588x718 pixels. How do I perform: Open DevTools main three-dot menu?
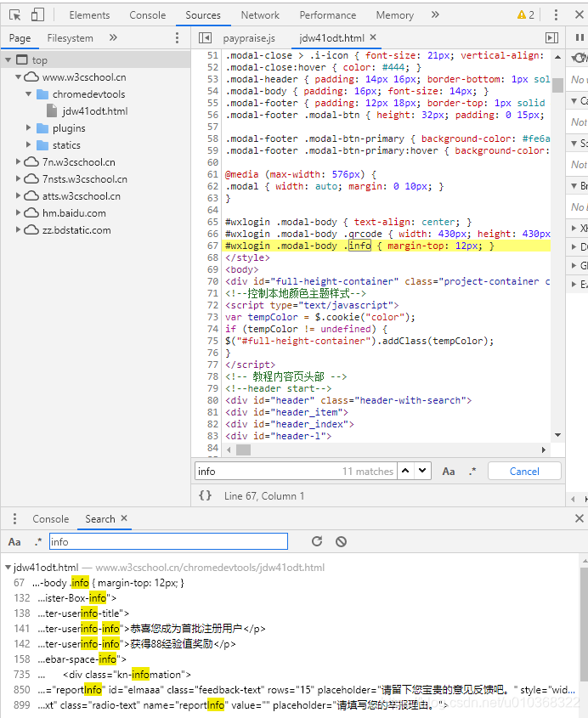point(556,15)
